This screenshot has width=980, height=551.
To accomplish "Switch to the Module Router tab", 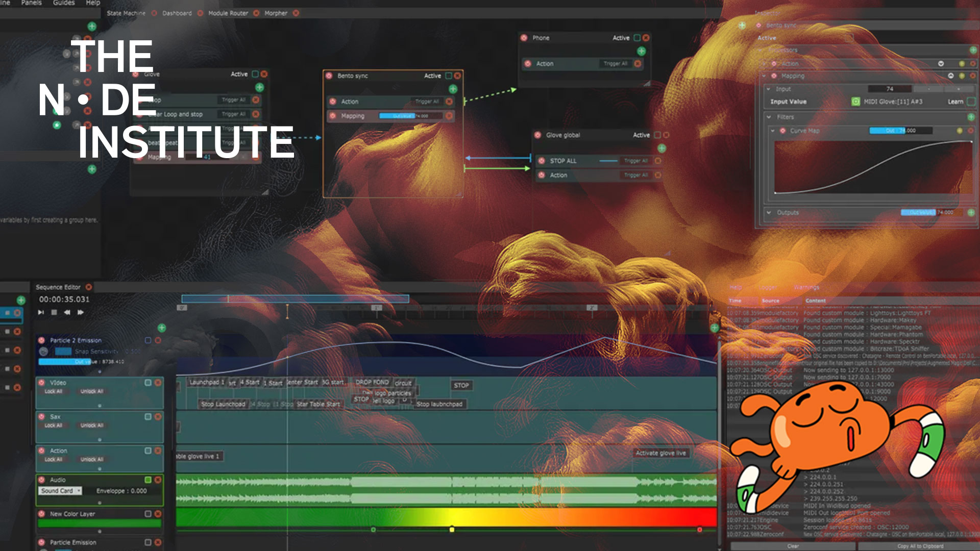I will [x=228, y=13].
